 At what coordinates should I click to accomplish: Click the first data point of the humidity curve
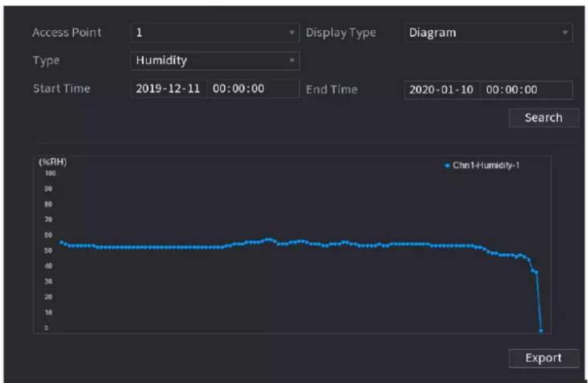[62, 242]
